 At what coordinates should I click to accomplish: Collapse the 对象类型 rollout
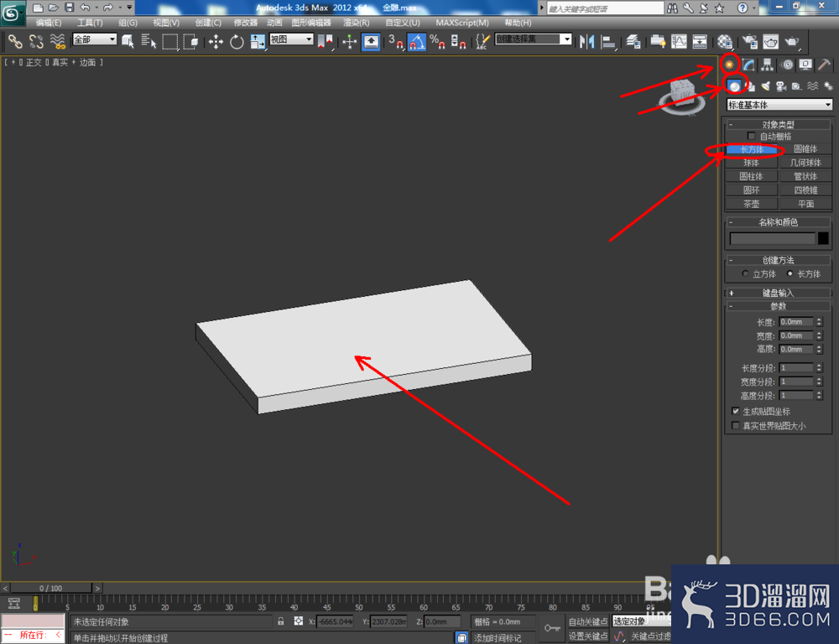click(778, 124)
